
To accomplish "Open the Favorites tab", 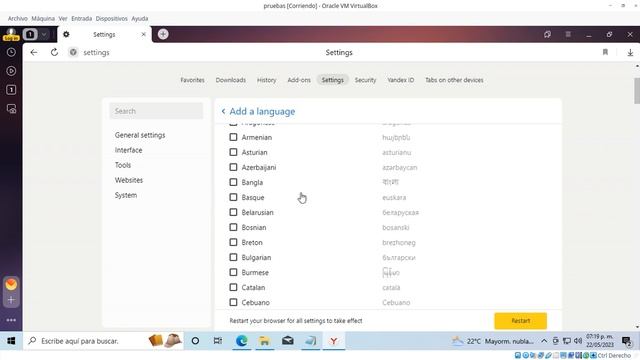I will [192, 80].
